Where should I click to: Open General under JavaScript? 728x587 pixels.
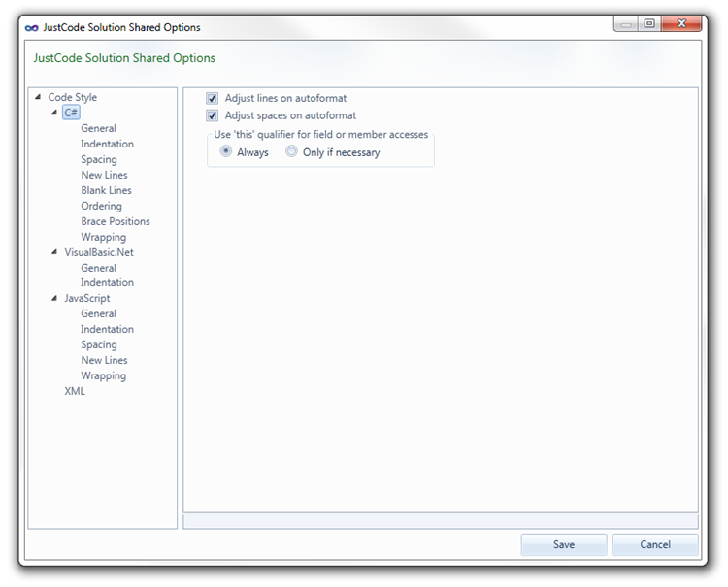click(x=98, y=313)
